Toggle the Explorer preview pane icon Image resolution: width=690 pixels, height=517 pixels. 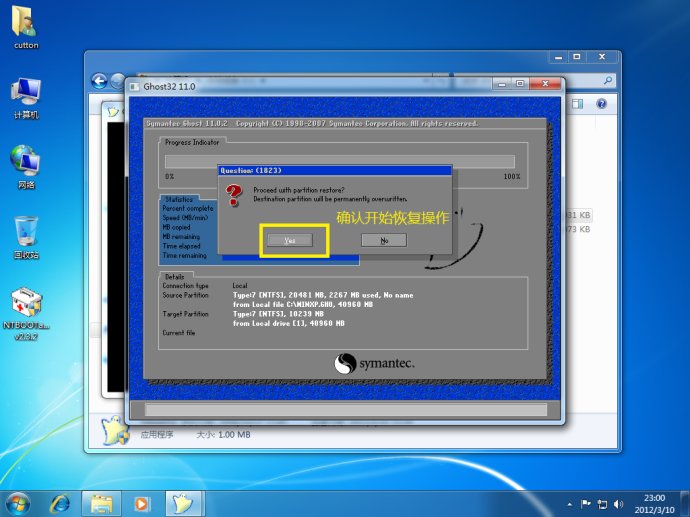click(x=577, y=104)
